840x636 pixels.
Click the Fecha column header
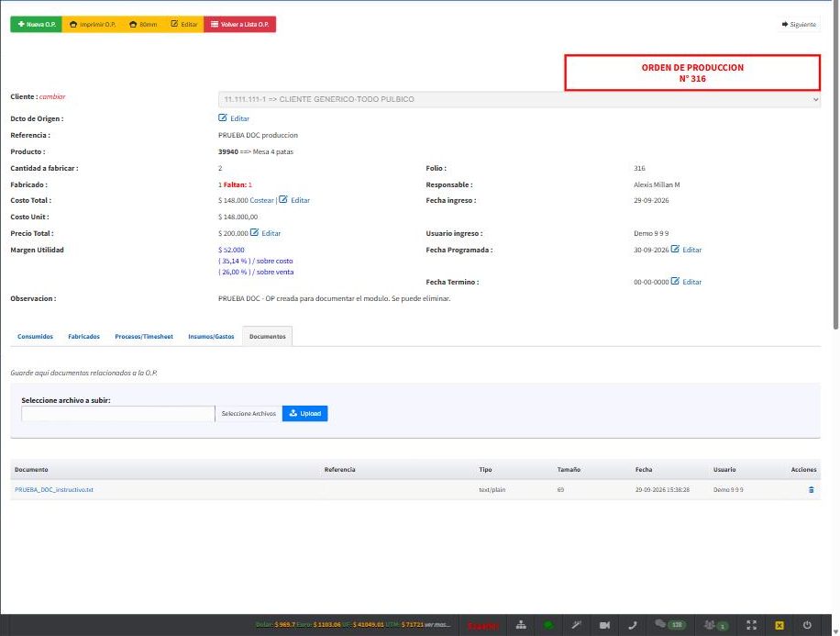(x=644, y=469)
